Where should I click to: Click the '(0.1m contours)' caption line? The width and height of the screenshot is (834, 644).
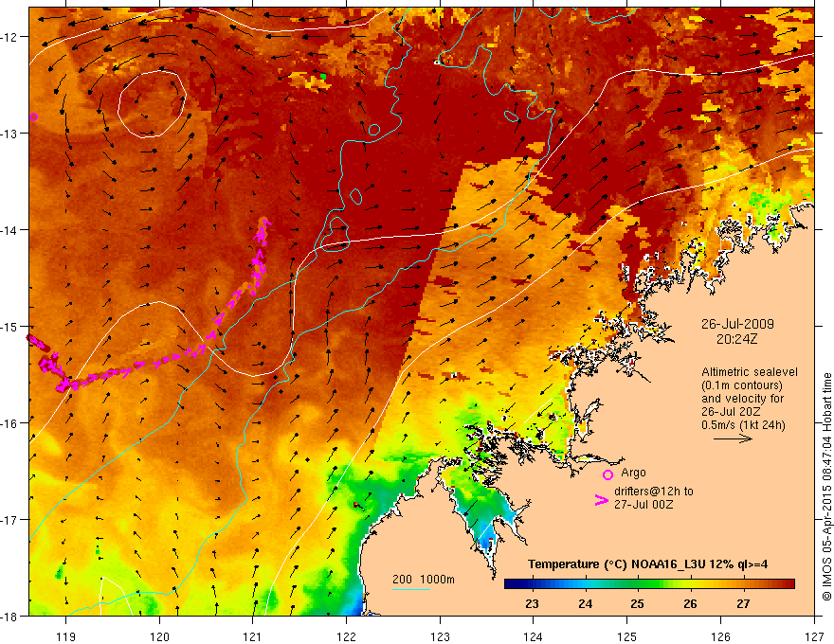tap(742, 385)
